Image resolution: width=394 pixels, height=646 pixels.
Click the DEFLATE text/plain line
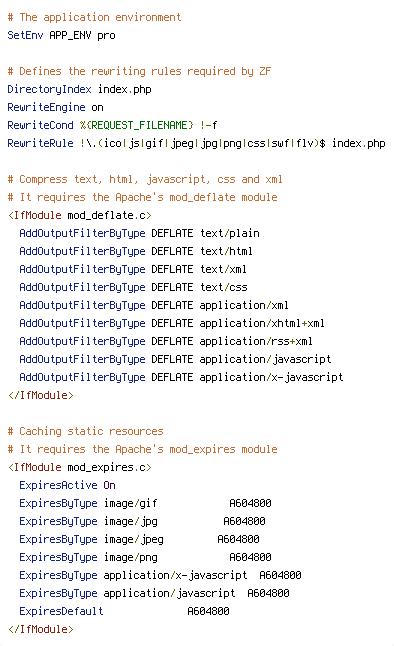(139, 233)
